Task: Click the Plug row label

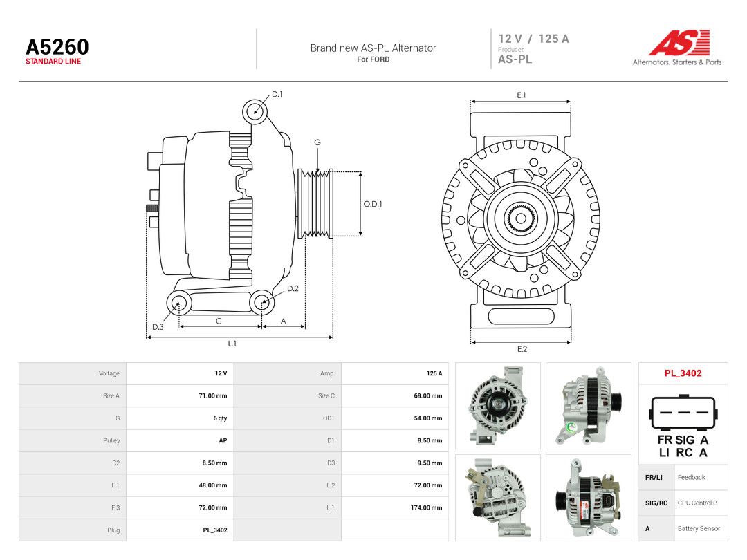Action: click(113, 530)
